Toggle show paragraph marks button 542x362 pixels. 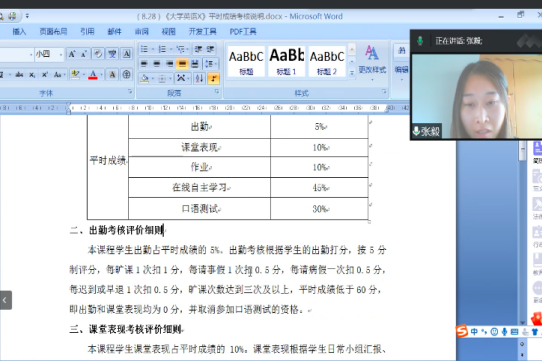(213, 78)
